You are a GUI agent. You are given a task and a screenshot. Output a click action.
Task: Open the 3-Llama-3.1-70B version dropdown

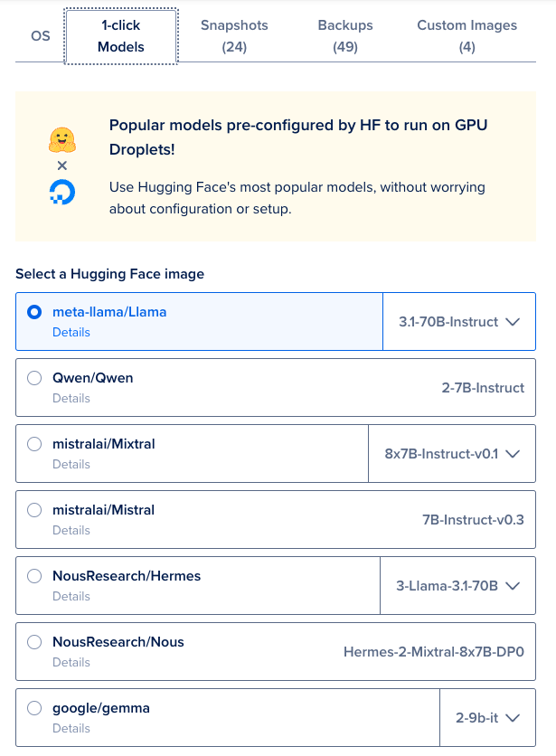[458, 586]
